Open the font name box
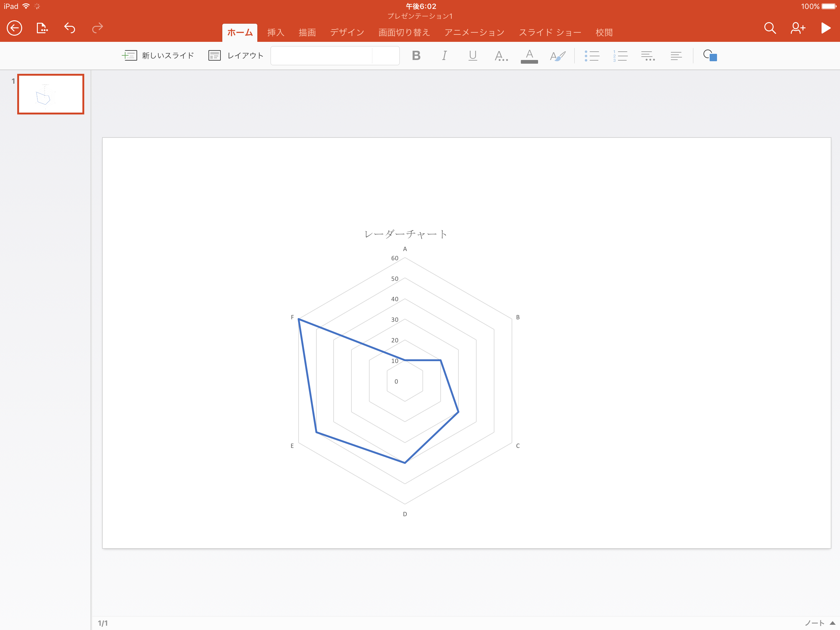840x630 pixels. click(321, 56)
